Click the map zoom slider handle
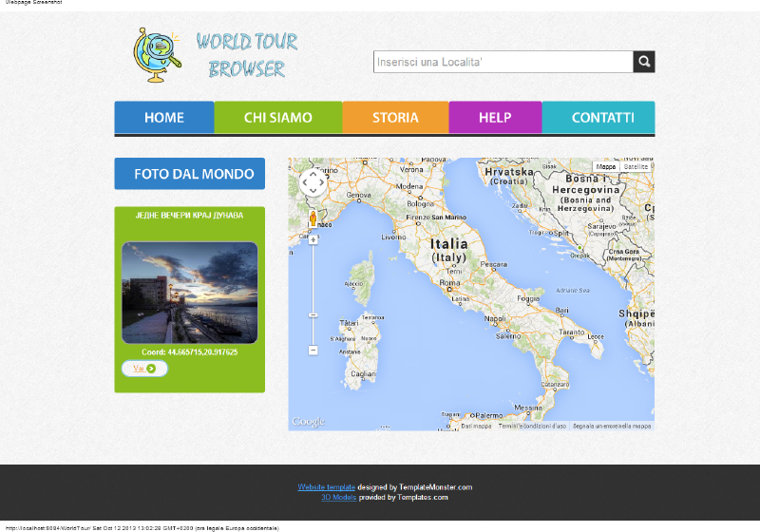Viewport: 760px width, 532px height. (313, 315)
